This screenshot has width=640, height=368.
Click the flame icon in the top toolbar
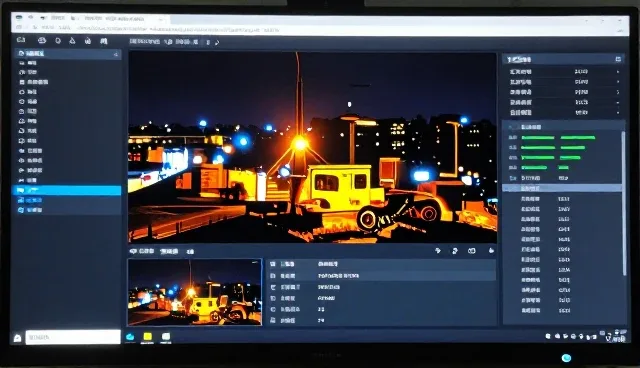pyautogui.click(x=88, y=41)
